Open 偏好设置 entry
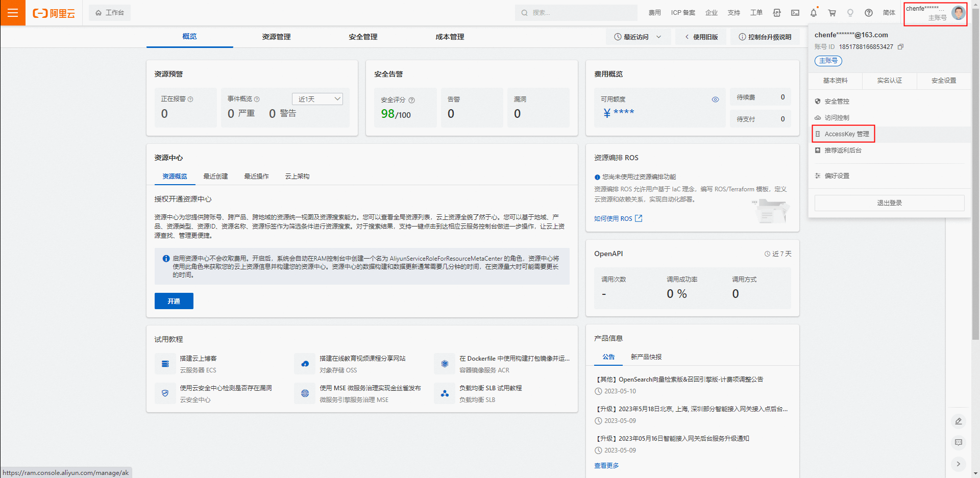980x478 pixels. point(889,176)
